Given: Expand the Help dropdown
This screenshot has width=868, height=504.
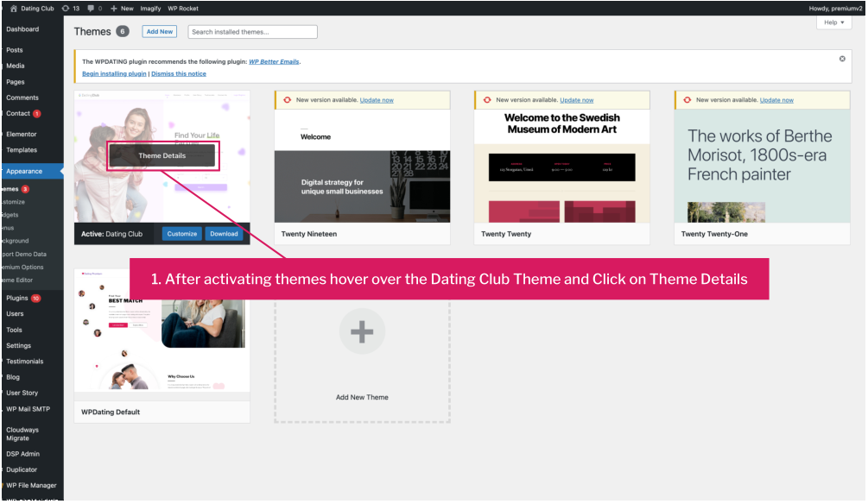Looking at the screenshot, I should click(833, 22).
